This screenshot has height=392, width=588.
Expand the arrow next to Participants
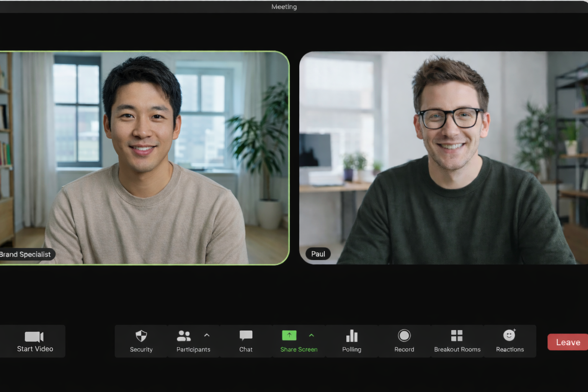click(207, 335)
